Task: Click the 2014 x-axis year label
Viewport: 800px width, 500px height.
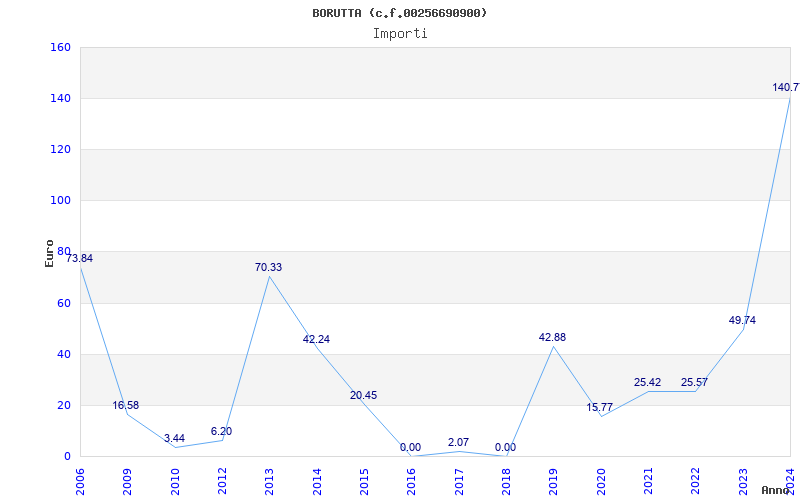Action: pyautogui.click(x=317, y=482)
